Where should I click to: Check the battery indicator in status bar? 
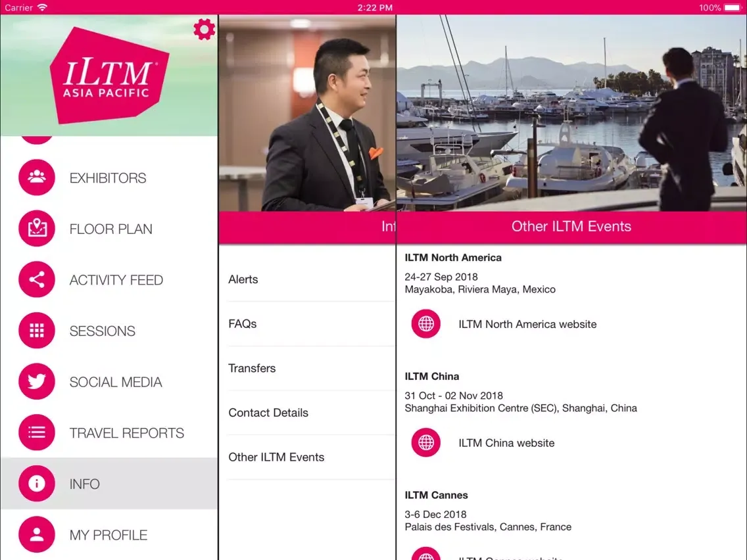[733, 8]
